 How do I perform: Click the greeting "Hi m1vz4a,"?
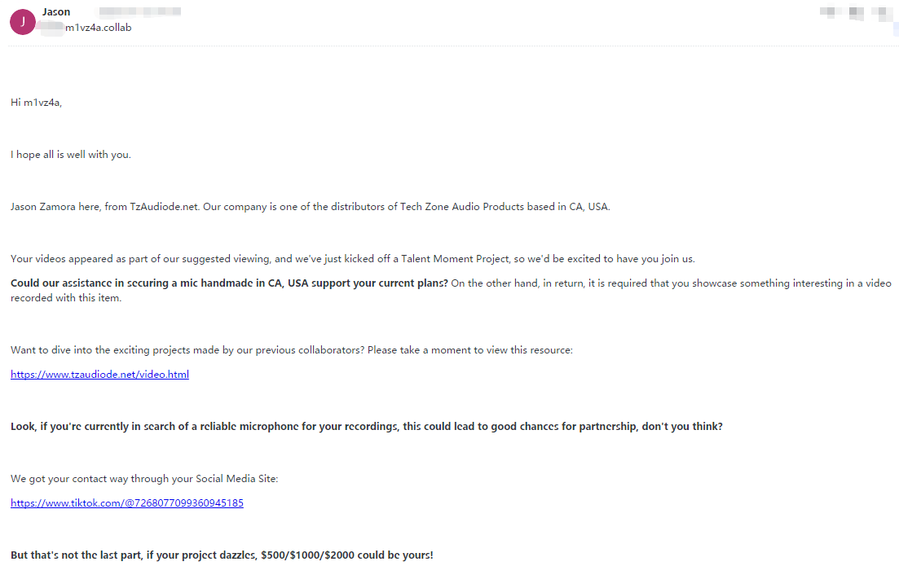[x=36, y=103]
